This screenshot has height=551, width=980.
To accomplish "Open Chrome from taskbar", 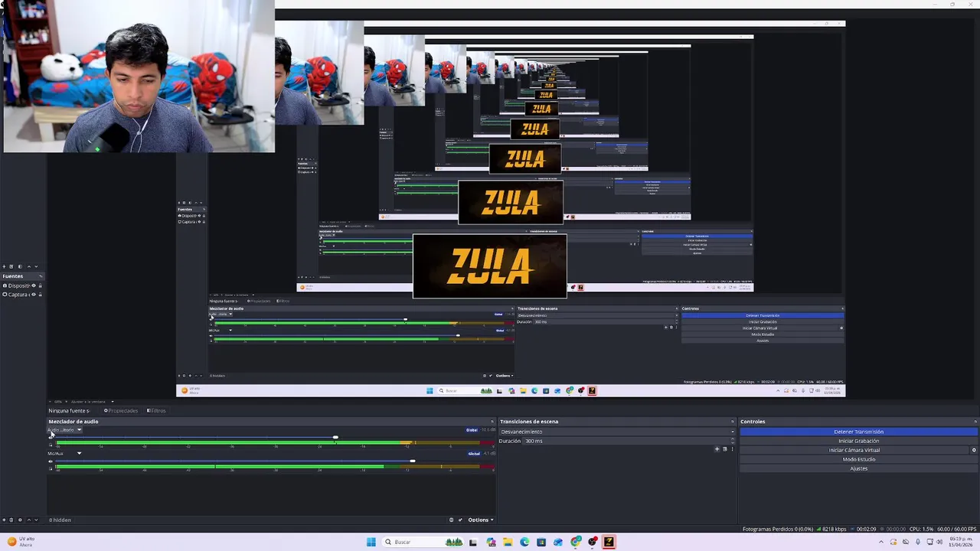I will tap(575, 542).
